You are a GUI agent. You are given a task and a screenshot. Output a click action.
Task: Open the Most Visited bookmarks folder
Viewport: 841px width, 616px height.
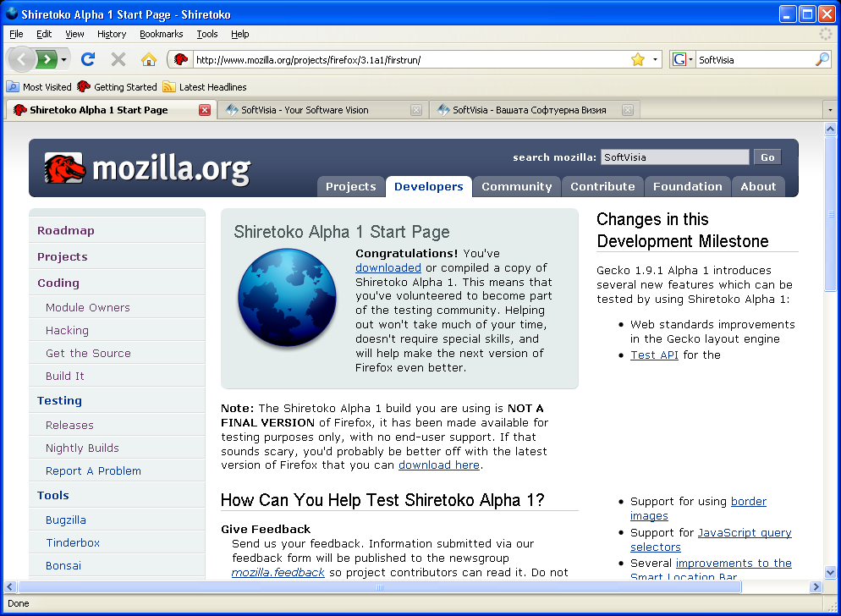[x=39, y=87]
